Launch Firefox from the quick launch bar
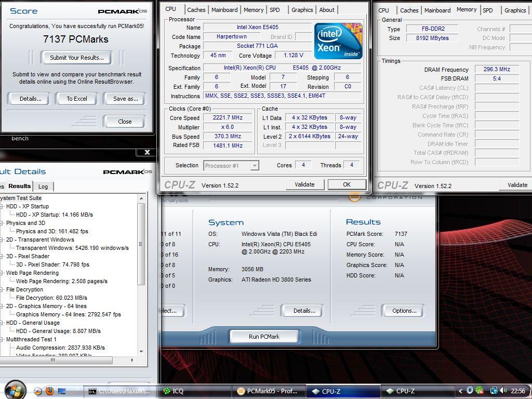The image size is (532, 399). [50, 391]
